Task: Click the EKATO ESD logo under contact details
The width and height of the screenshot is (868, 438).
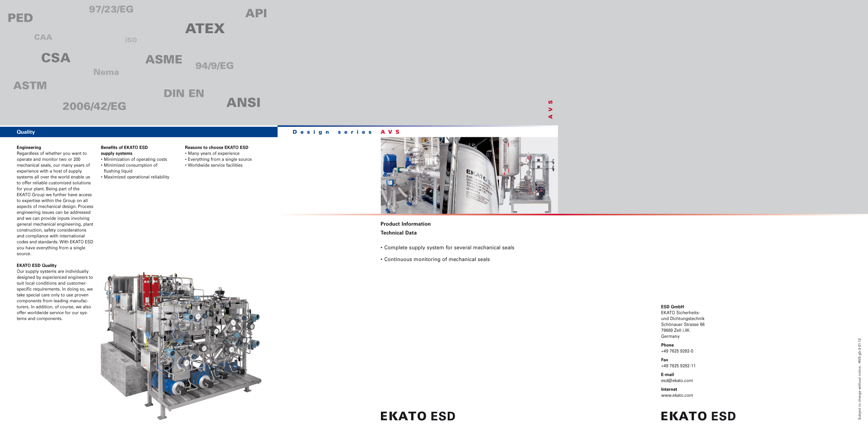Action: [x=698, y=416]
